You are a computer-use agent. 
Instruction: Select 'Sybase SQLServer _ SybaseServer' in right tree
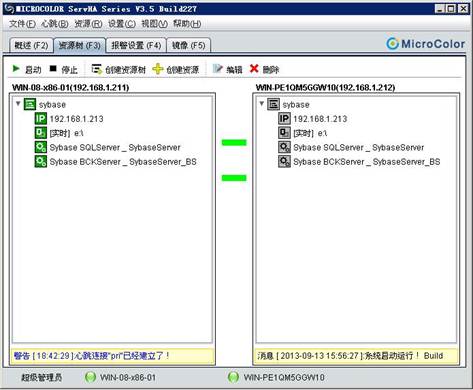[359, 147]
